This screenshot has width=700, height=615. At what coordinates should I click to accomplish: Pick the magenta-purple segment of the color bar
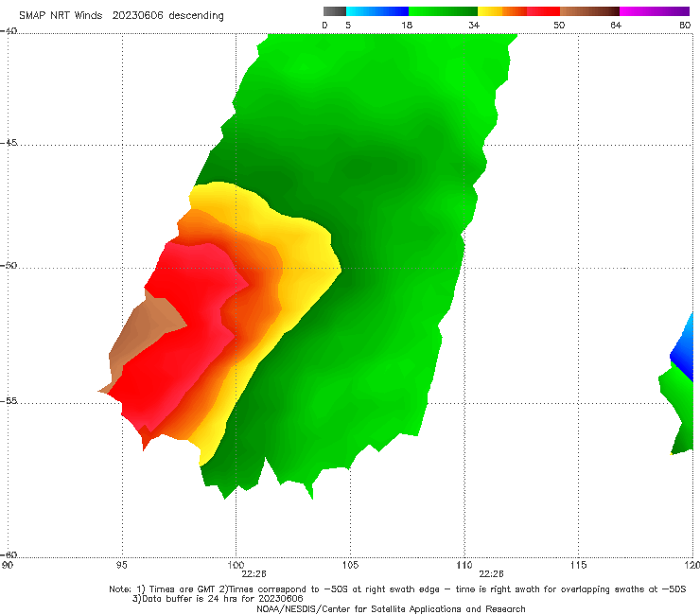click(655, 11)
